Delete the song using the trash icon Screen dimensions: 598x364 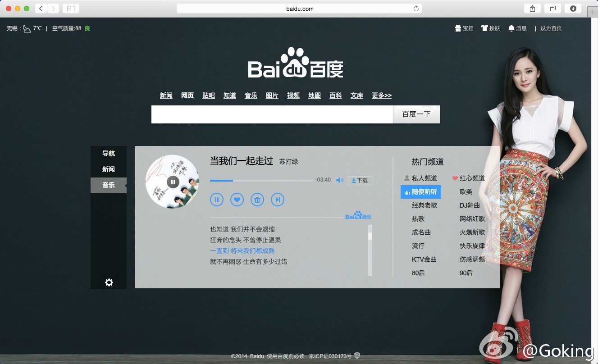point(257,200)
